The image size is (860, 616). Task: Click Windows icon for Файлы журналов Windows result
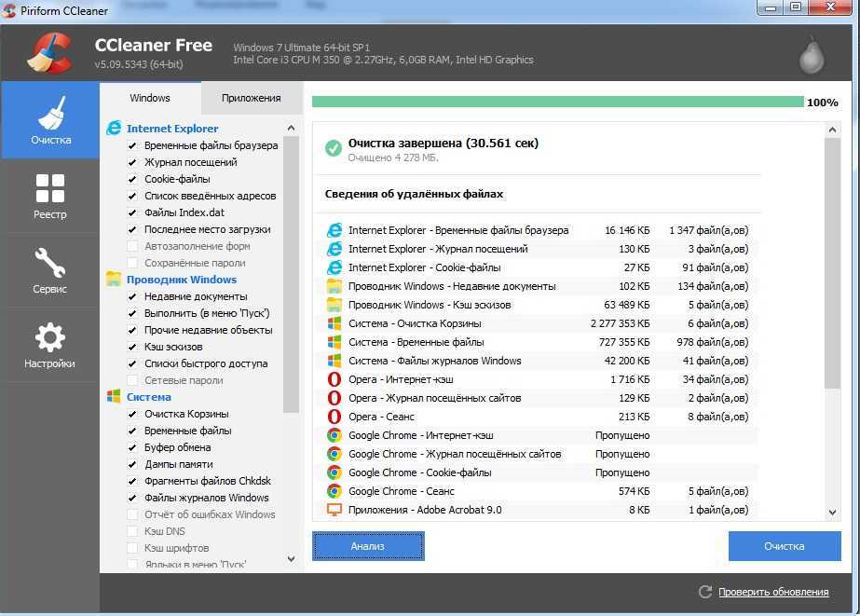coord(334,361)
